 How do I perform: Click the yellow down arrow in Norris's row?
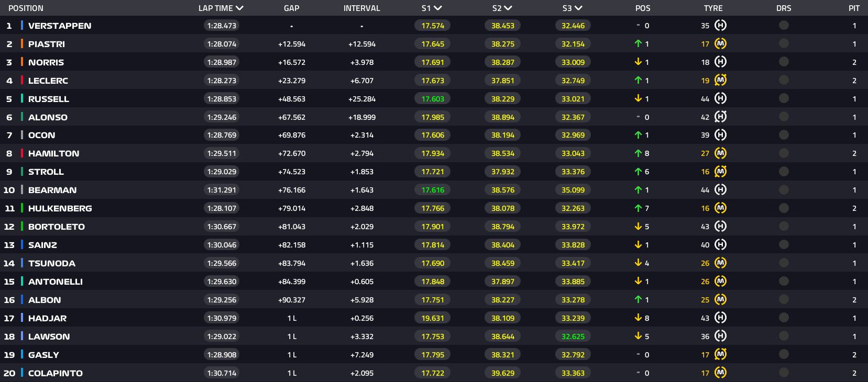[638, 62]
